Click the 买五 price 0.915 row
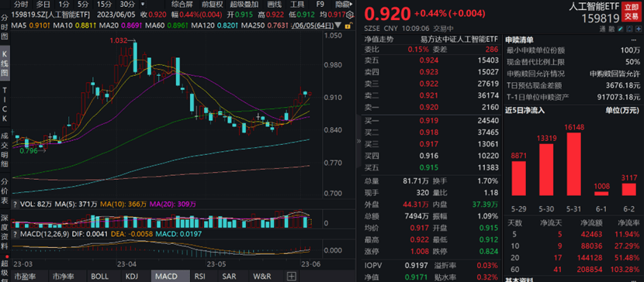 tap(431, 167)
